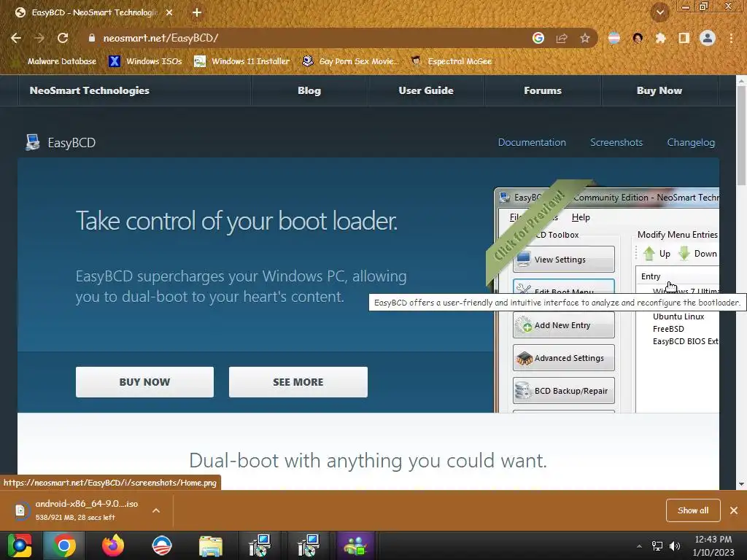Viewport: 747px width, 560px height.
Task: Click View Settings in preview screenshot
Action: [564, 260]
